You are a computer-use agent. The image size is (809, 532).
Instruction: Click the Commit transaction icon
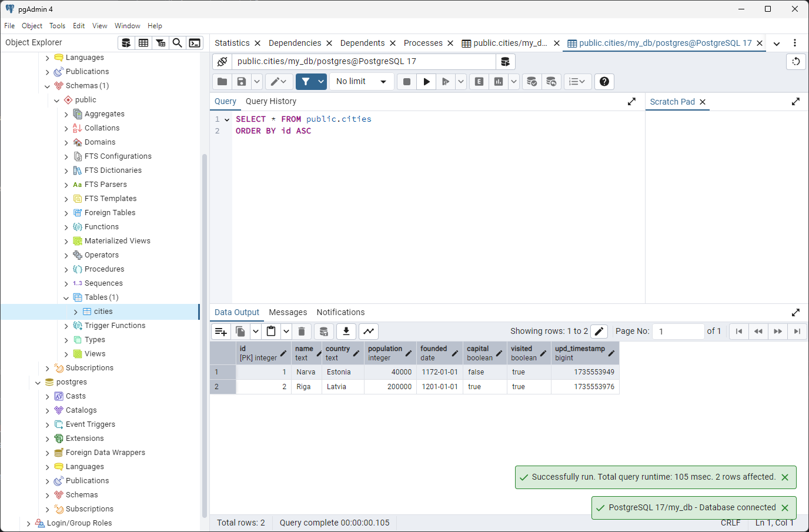click(531, 82)
